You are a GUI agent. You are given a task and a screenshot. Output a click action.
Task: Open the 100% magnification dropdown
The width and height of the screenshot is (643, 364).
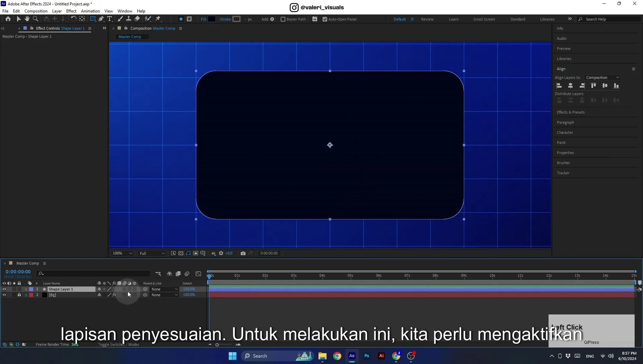click(x=122, y=253)
